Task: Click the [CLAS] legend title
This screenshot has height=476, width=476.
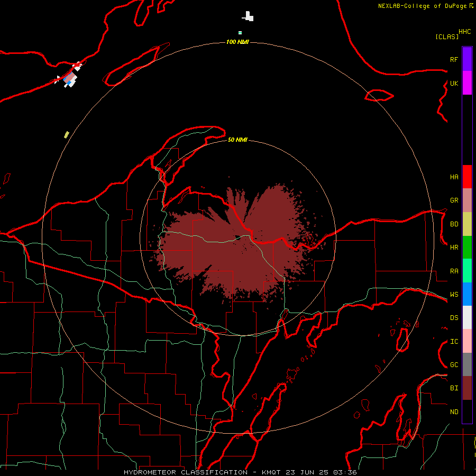Action: click(446, 36)
